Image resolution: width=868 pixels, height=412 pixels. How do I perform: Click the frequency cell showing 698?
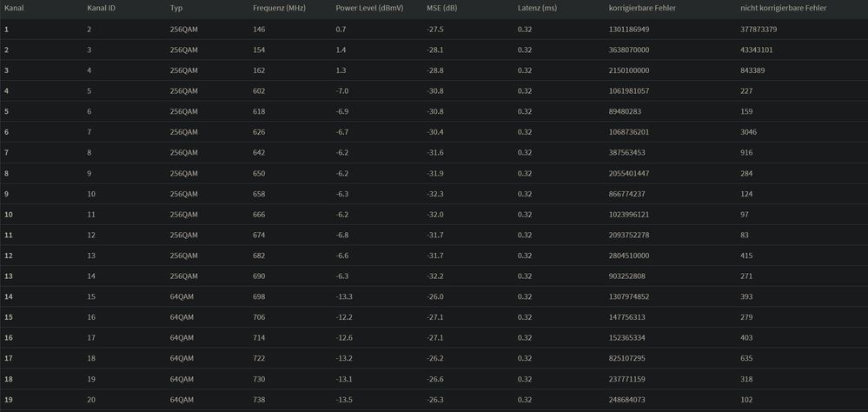(x=259, y=296)
